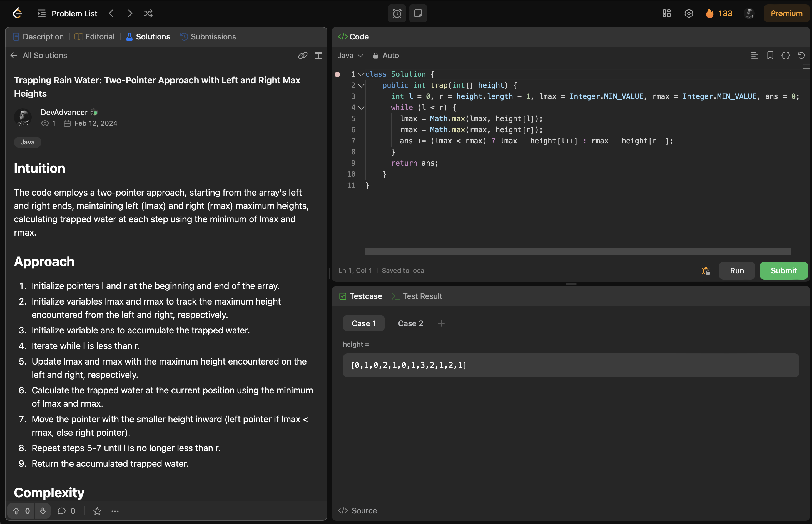The image size is (812, 524).
Task: Open the Source link
Action: tap(357, 510)
